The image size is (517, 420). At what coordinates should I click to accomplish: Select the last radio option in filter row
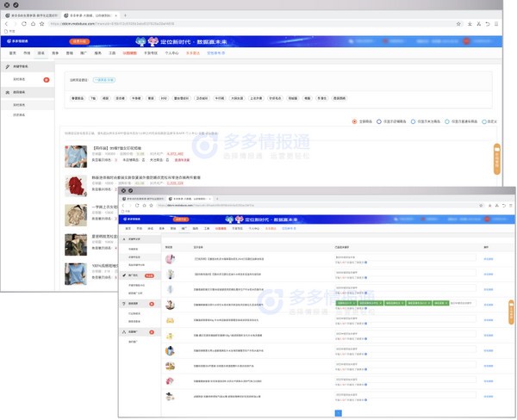(486, 121)
